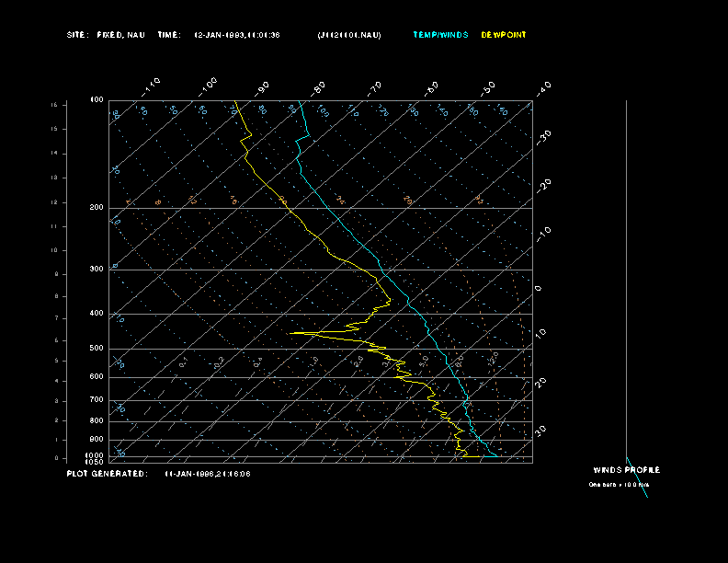Click the 800 pressure level label
728x563 pixels.
(97, 420)
